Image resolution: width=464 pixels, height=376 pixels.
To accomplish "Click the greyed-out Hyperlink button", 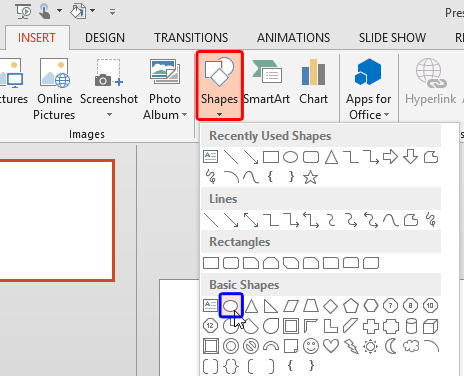I will coord(430,82).
